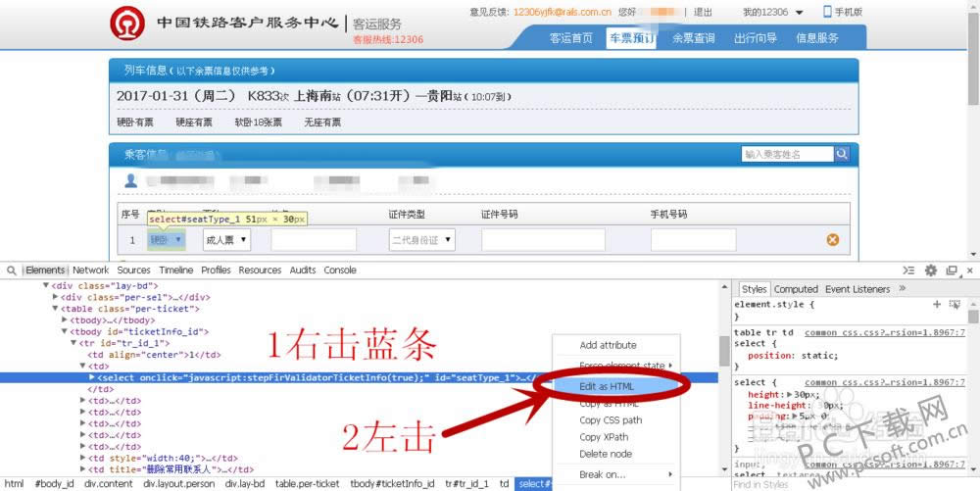Click the 12306 railway logo
980x491 pixels.
tap(124, 22)
